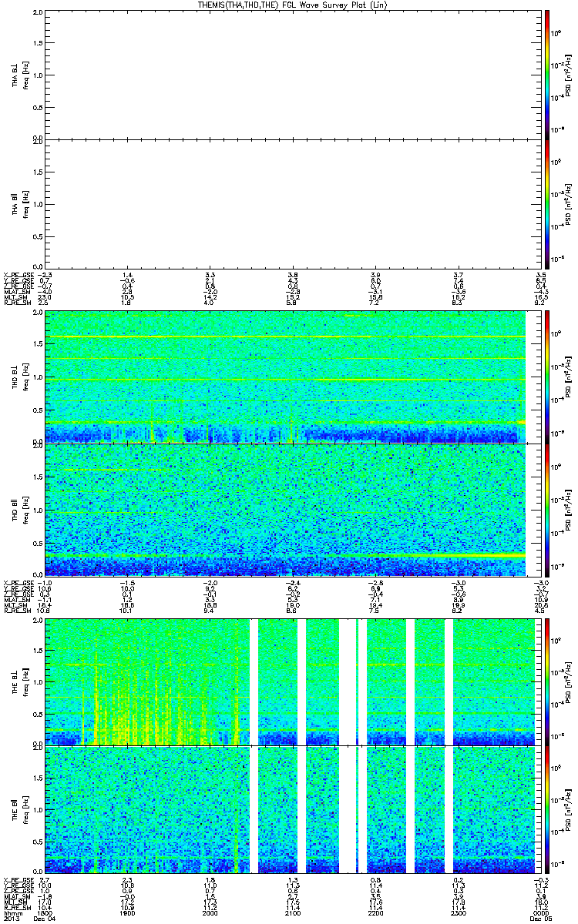This screenshot has height=924, width=578.
Task: Click the '2100' time tick label
Action: 291,912
